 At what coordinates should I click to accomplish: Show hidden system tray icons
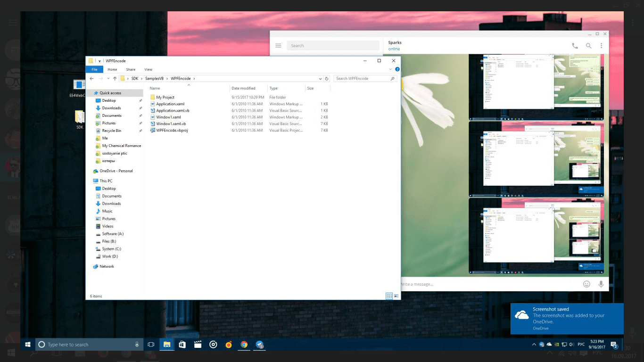[534, 345]
